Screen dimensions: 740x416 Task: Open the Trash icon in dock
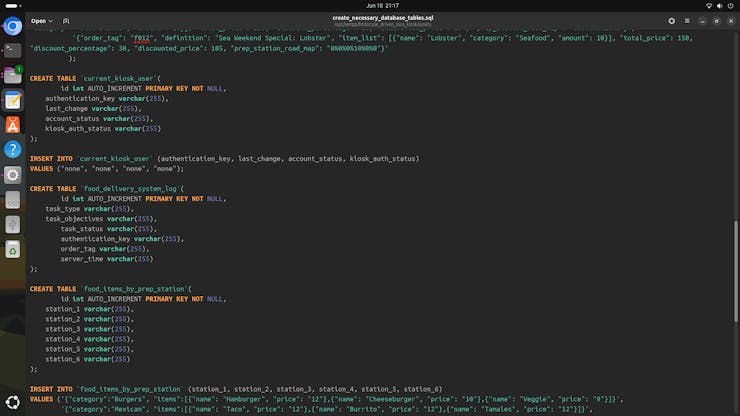click(12, 249)
